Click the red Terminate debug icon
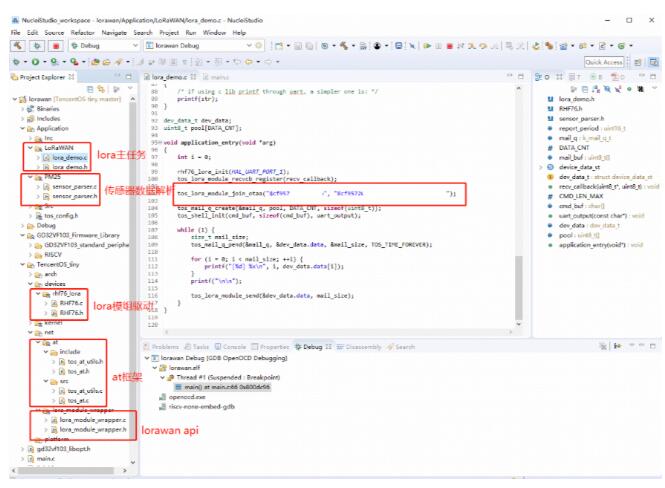The height and width of the screenshot is (488, 665). tap(450, 46)
